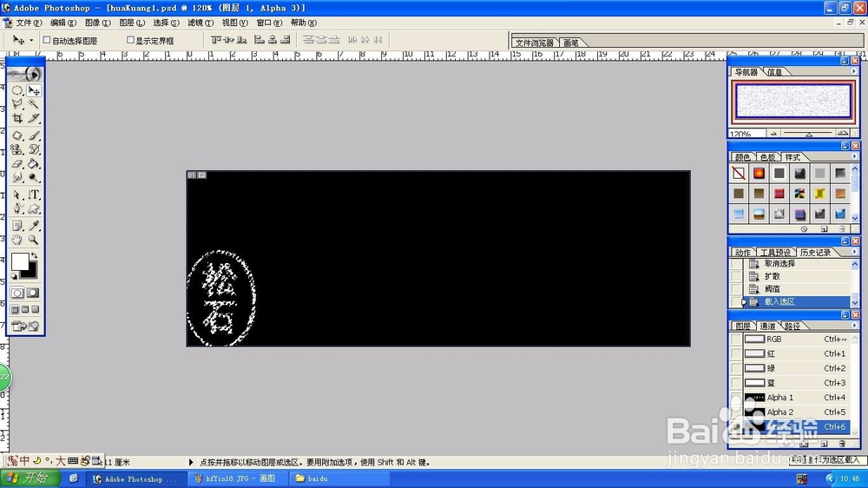The image size is (868, 488).
Task: Select the Smudge tool
Action: 17,178
